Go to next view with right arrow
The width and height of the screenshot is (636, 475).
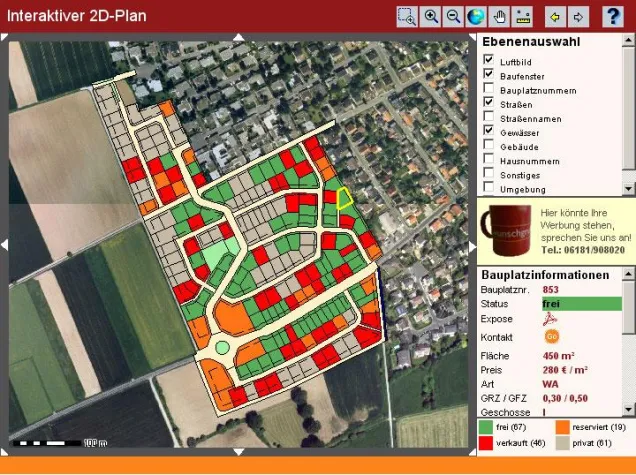click(578, 16)
